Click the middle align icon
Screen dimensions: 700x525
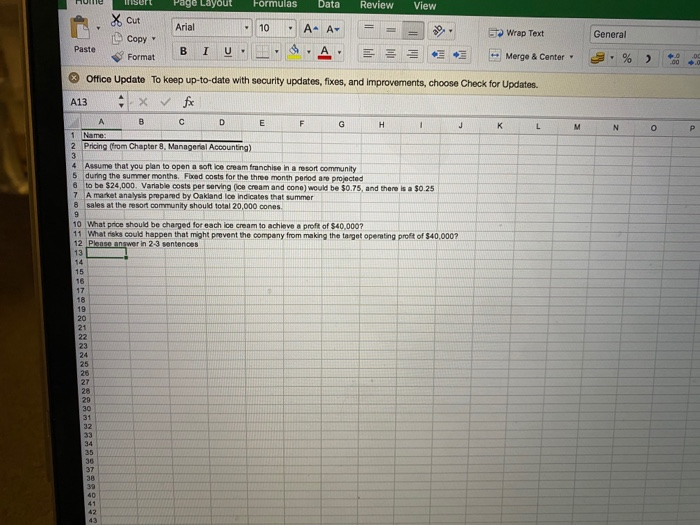(391, 30)
